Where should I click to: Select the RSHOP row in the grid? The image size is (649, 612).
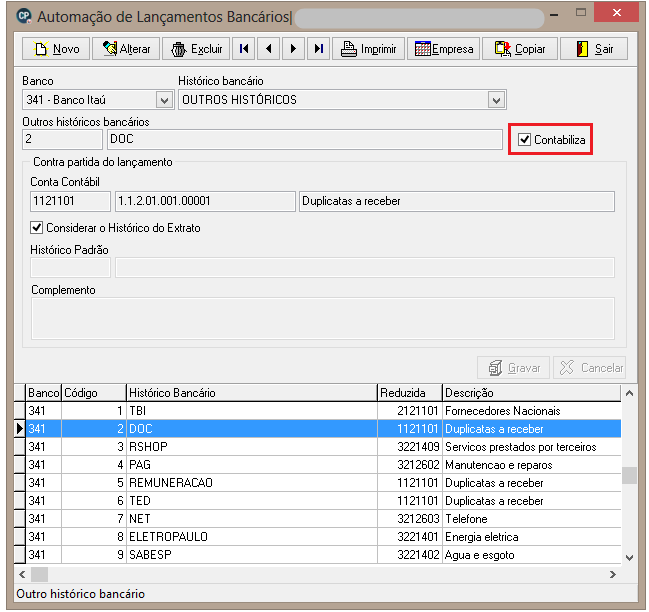[x=317, y=447]
